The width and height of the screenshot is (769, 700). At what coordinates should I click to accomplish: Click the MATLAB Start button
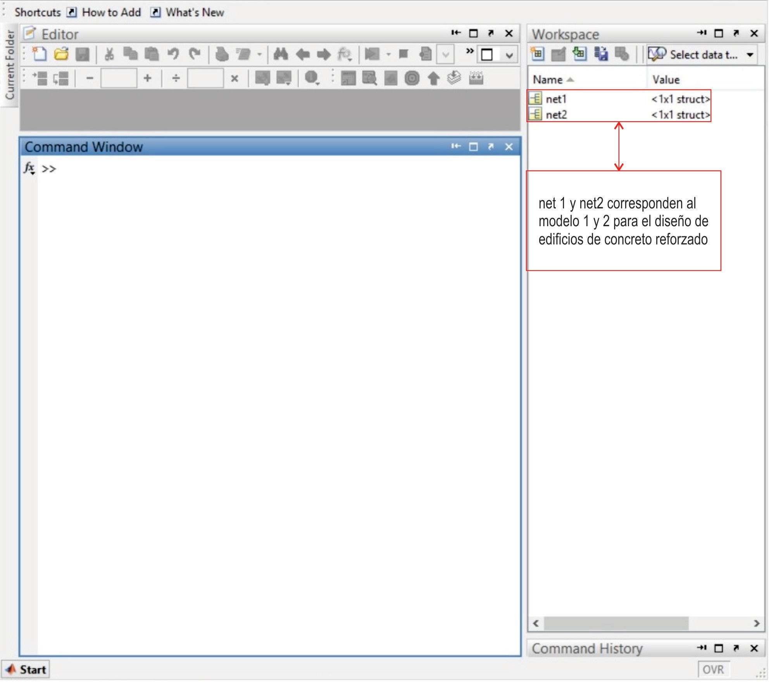pos(26,669)
